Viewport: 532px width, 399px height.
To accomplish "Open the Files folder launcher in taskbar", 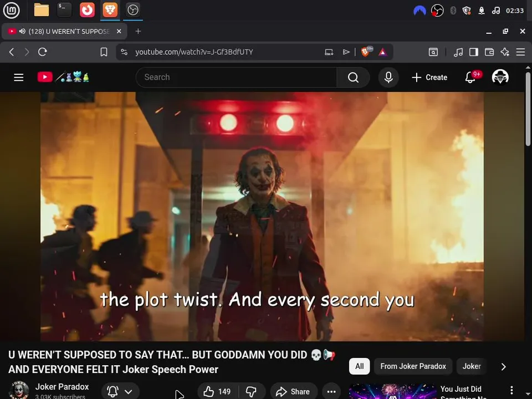I will (x=42, y=10).
